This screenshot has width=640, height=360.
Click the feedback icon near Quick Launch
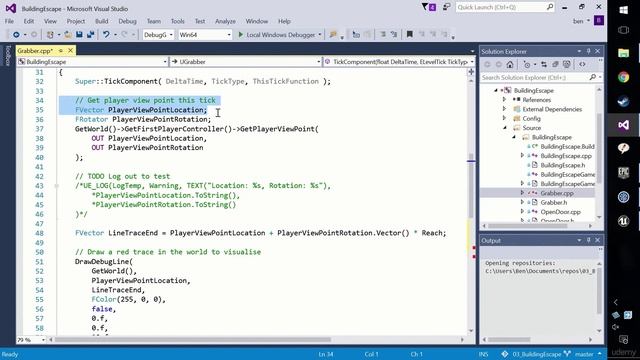pyautogui.click(x=446, y=7)
